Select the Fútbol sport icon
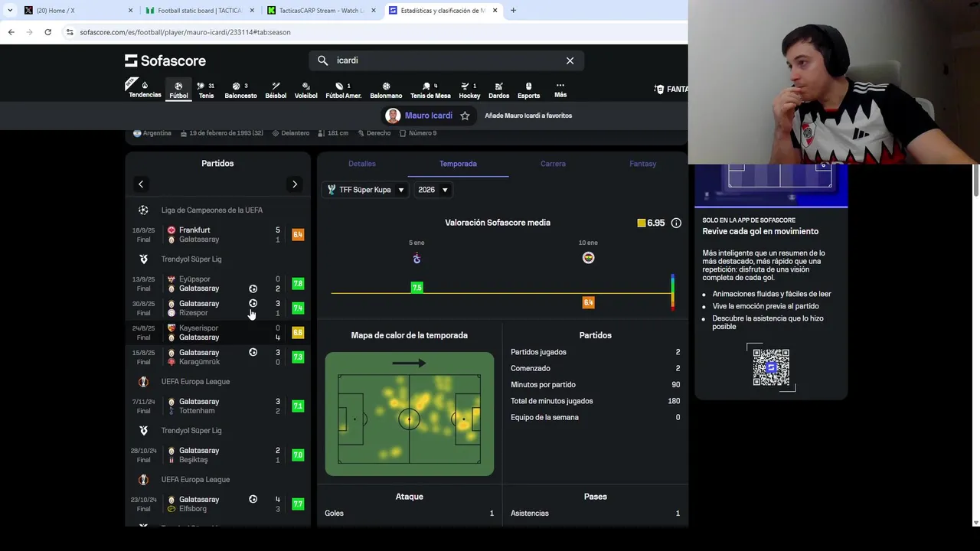980x551 pixels. pyautogui.click(x=178, y=90)
